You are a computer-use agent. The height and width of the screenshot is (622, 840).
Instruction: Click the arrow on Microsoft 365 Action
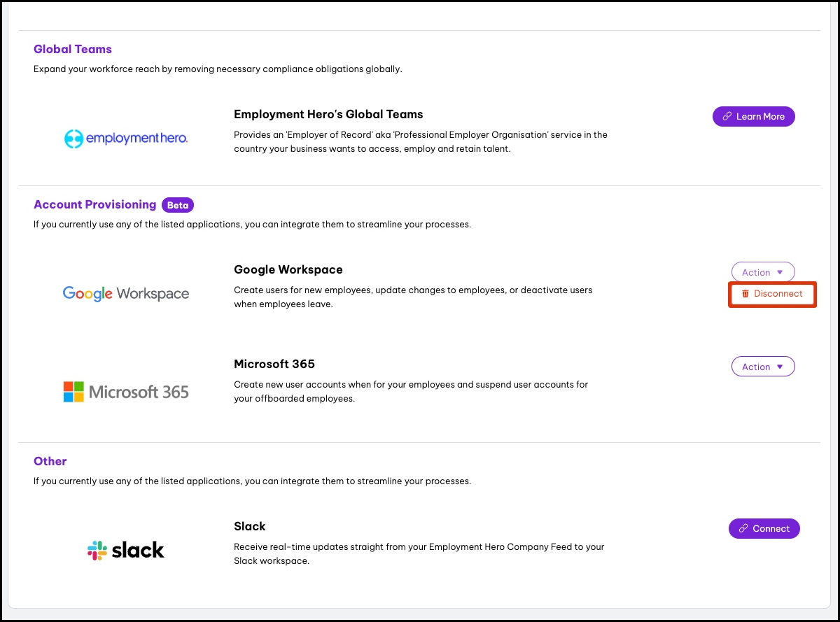780,367
